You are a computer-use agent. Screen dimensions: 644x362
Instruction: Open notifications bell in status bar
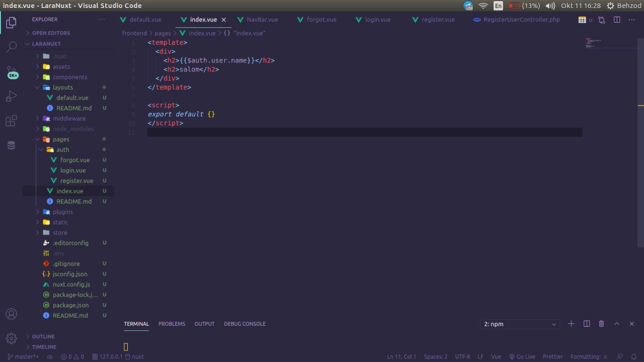(635, 356)
